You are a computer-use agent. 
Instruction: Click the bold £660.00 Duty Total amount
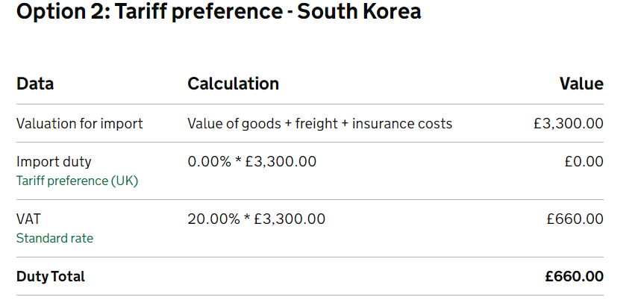(x=574, y=276)
